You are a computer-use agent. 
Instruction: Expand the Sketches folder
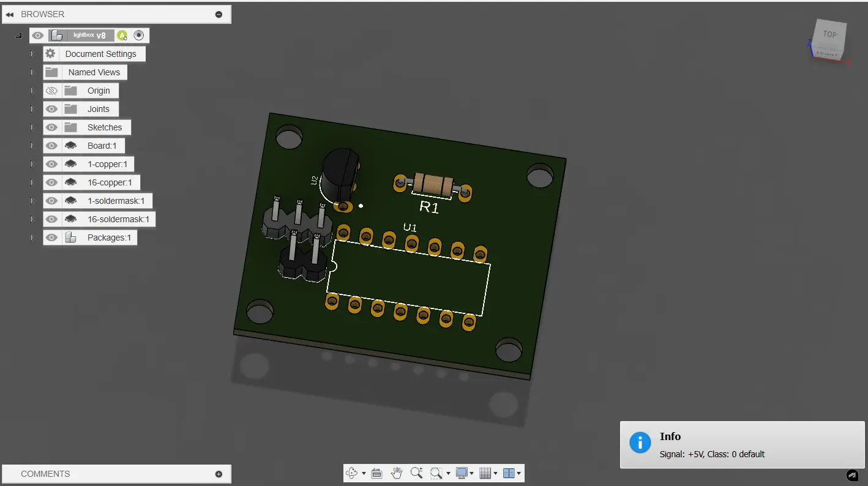coord(33,127)
